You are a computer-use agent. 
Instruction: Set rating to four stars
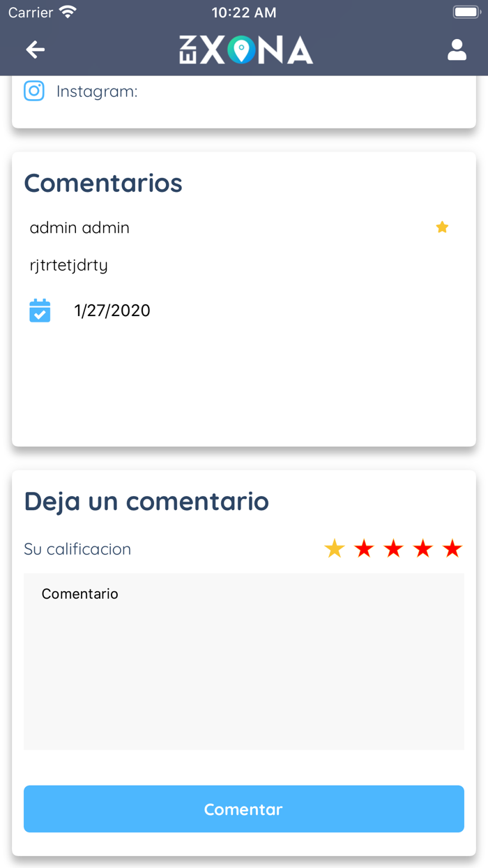pos(423,549)
